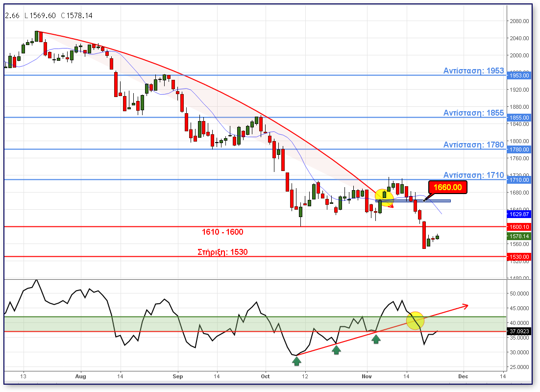Click the red 1600.10 price tag

click(x=519, y=227)
